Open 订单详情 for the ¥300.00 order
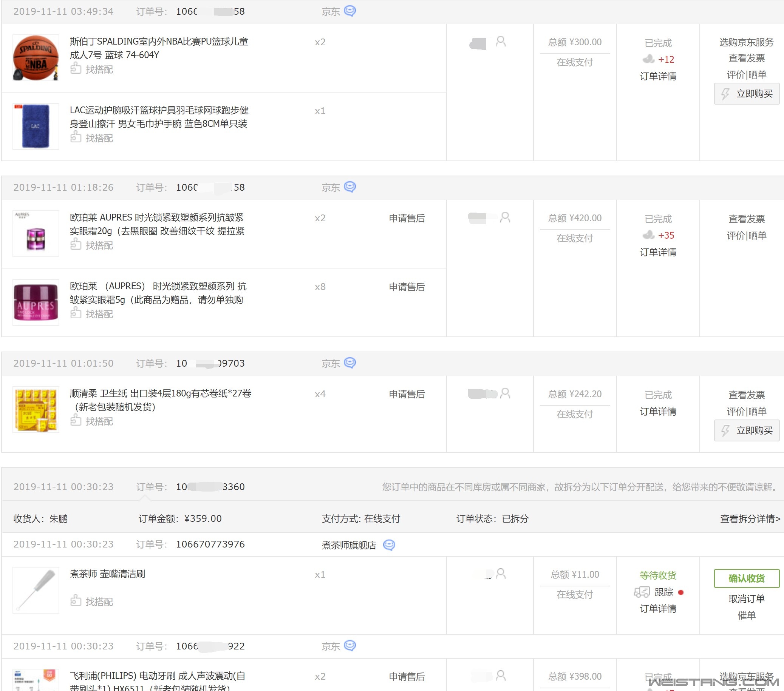This screenshot has width=784, height=691. coord(658,76)
